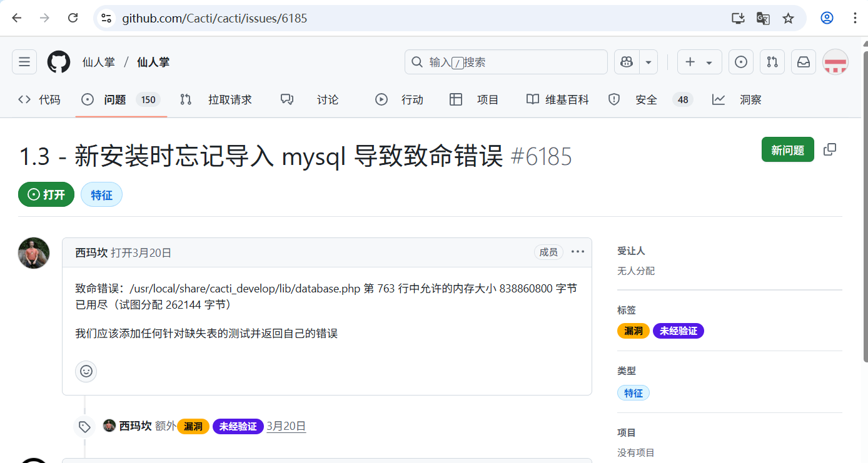Open the large author avatar beside the comment
Screen dimensions: 868x463
[34, 253]
